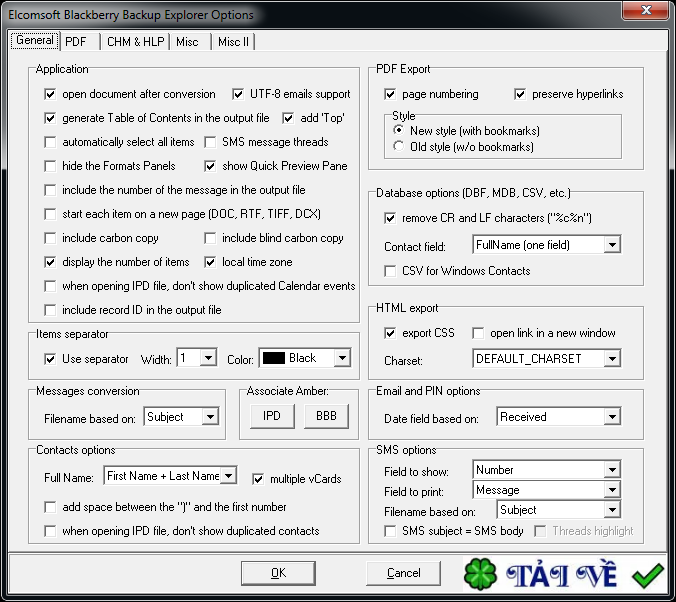Viewport: 676px width, 602px height.
Task: Check SMS subject = SMS body
Action: (390, 531)
